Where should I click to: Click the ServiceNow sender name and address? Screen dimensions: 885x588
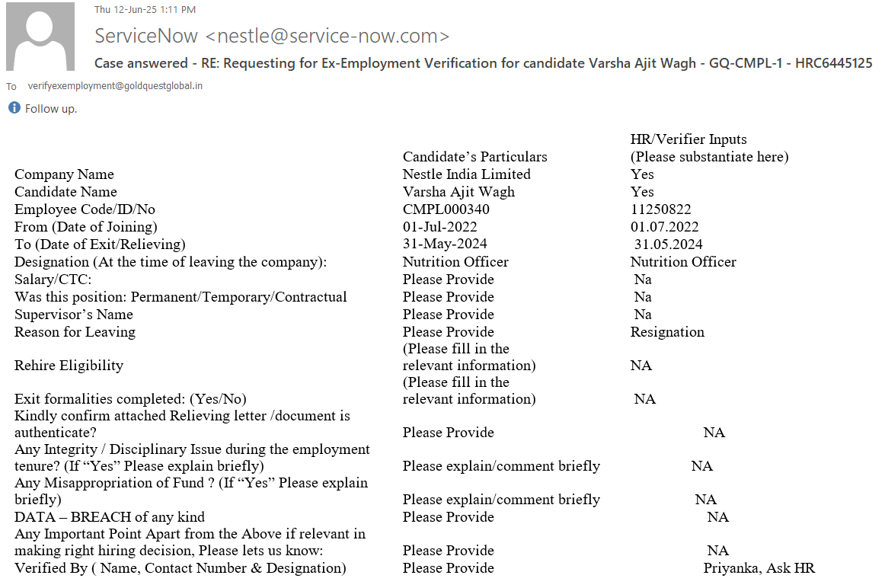272,36
